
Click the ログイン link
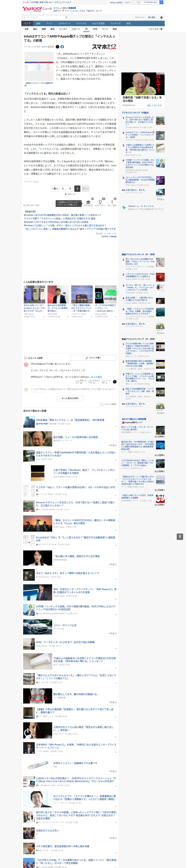(57, 11)
